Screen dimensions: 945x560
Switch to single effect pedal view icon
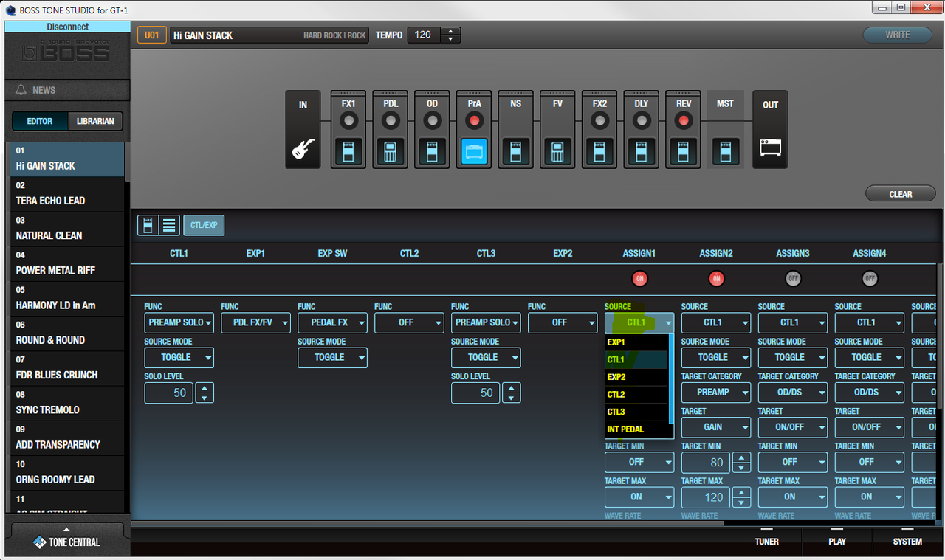click(148, 225)
